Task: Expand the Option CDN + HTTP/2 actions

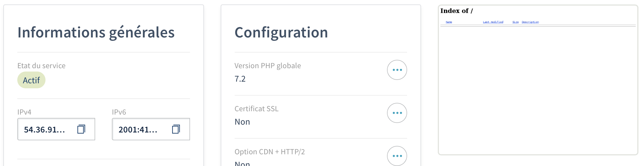Action: click(397, 156)
